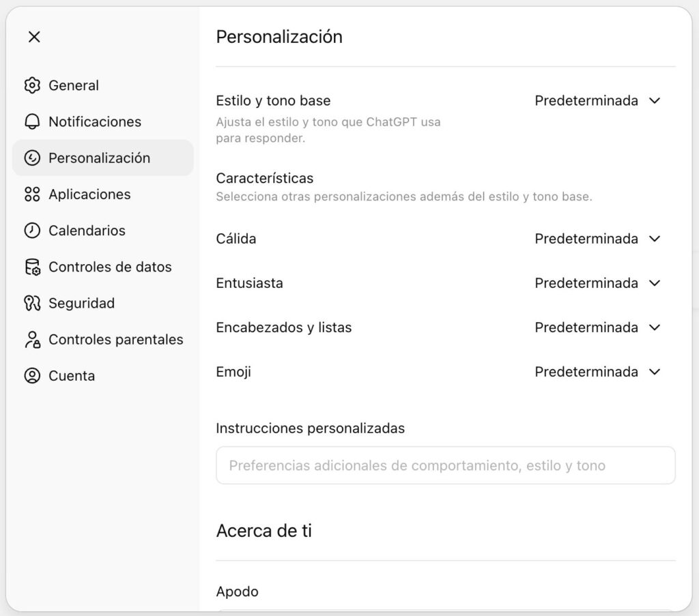699x616 pixels.
Task: Click the Cuenta profile icon
Action: point(32,376)
